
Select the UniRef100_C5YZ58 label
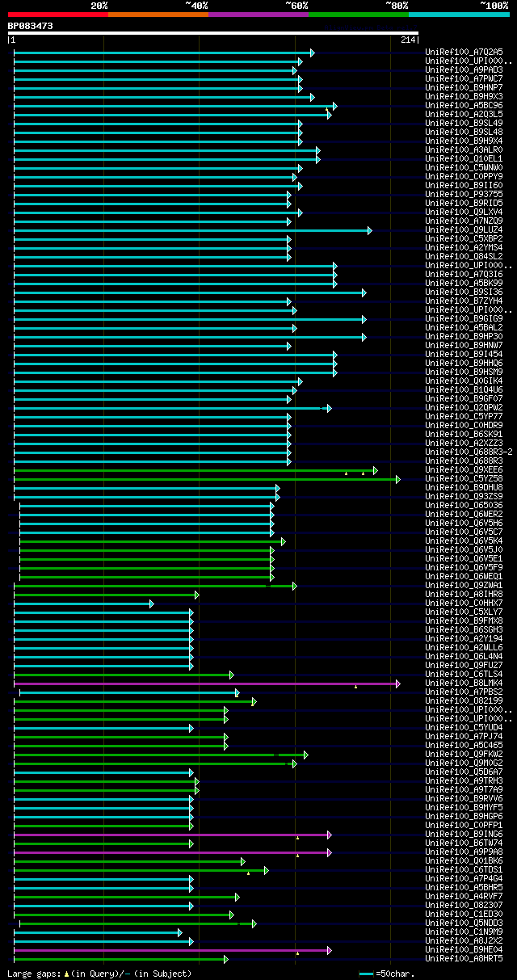click(465, 479)
